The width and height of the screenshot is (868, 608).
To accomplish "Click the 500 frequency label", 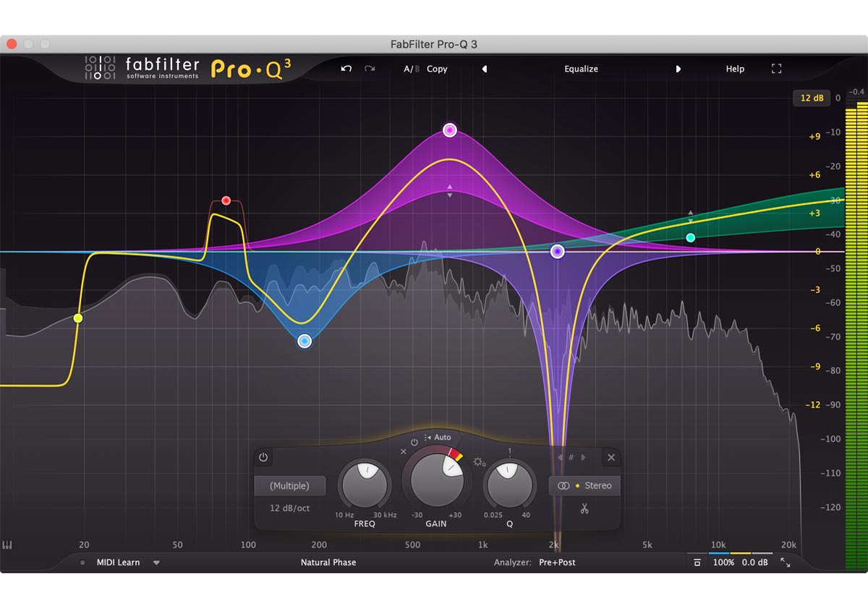I will [x=412, y=545].
